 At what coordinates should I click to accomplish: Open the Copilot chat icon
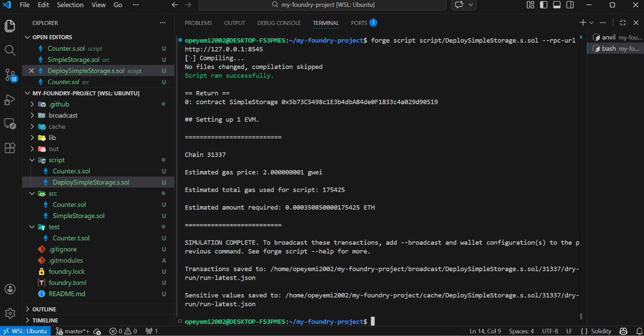click(459, 5)
